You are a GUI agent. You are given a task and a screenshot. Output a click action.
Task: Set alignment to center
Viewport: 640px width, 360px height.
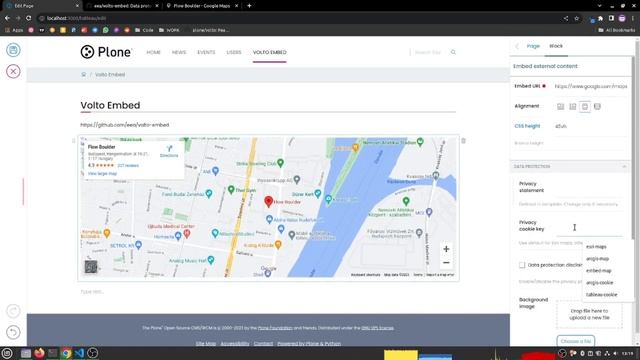pos(585,107)
